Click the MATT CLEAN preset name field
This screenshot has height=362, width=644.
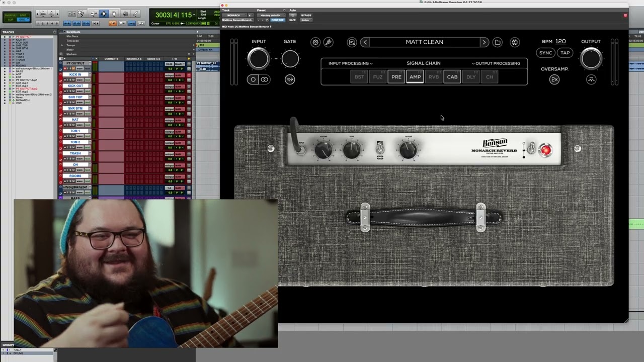point(425,42)
